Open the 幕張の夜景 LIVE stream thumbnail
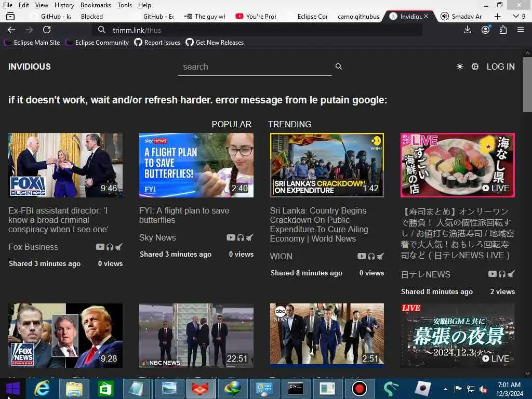Screen dimensions: 532x399 [x=457, y=336]
